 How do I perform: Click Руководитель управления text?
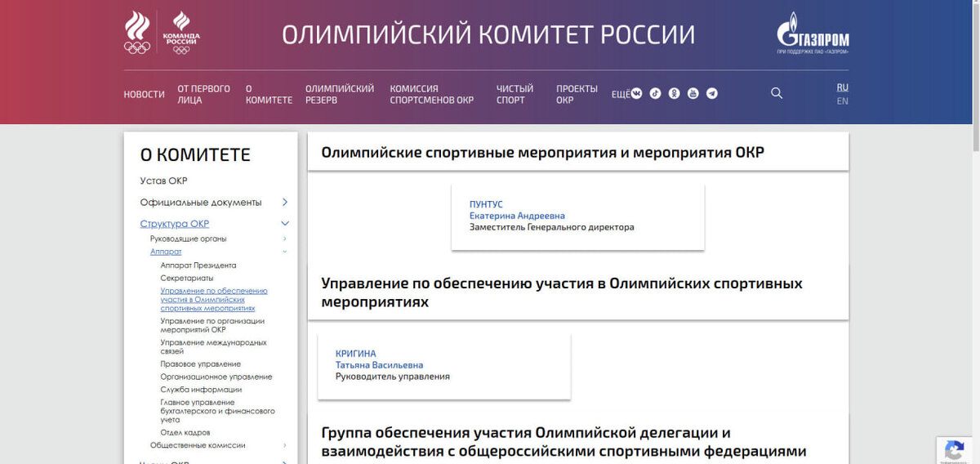tap(393, 377)
